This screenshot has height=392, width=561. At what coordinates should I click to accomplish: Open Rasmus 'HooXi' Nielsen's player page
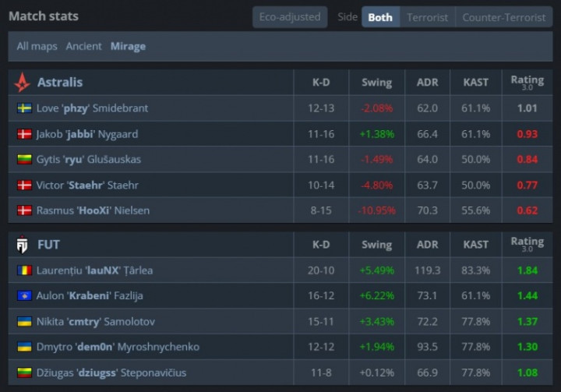pos(93,210)
